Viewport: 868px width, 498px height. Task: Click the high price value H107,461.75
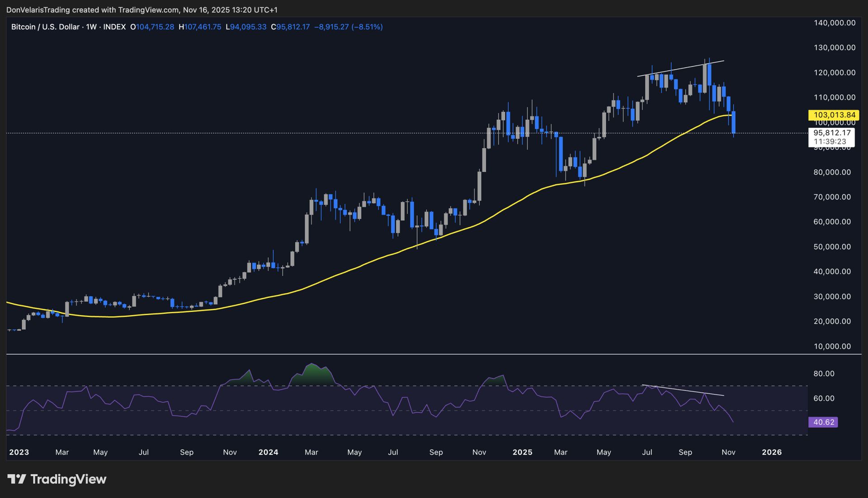click(x=200, y=27)
